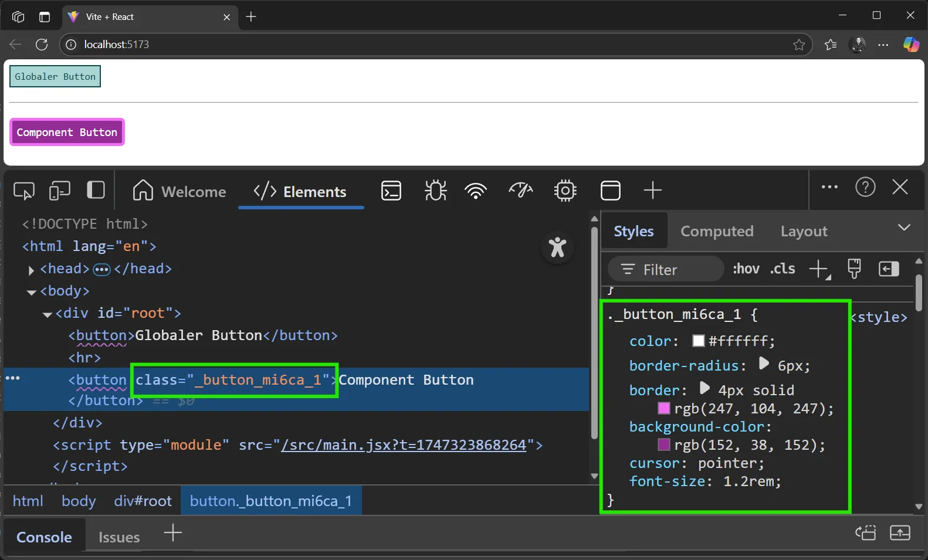Click the drawer dock-to-sidebar icon
This screenshot has width=928, height=560.
pyautogui.click(x=865, y=532)
